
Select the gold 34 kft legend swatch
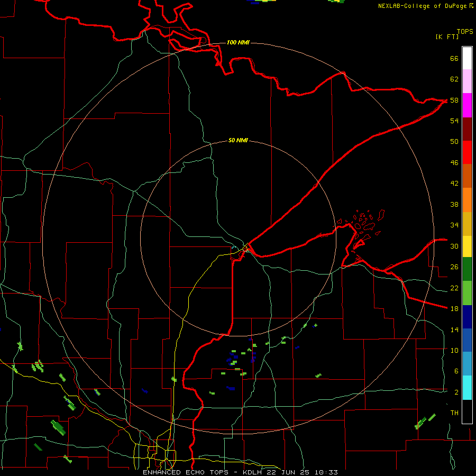(x=467, y=224)
